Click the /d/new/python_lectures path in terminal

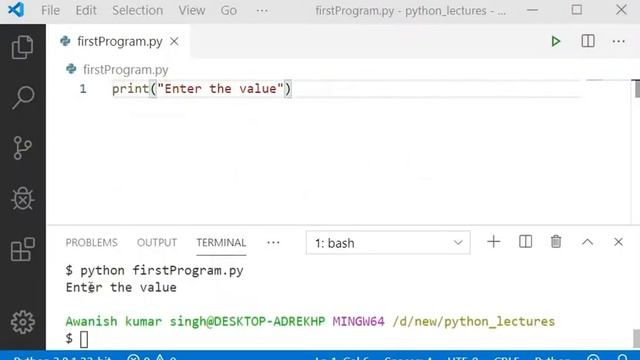(473, 322)
